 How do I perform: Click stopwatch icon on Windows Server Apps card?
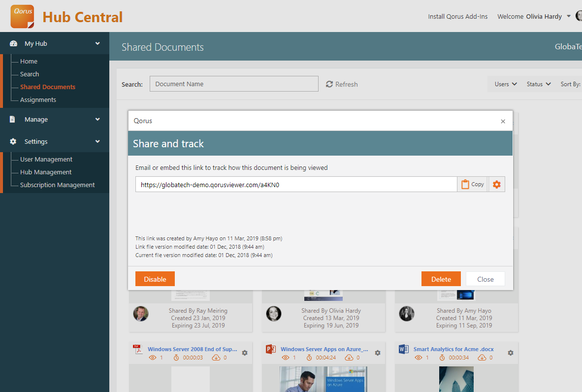click(x=309, y=358)
